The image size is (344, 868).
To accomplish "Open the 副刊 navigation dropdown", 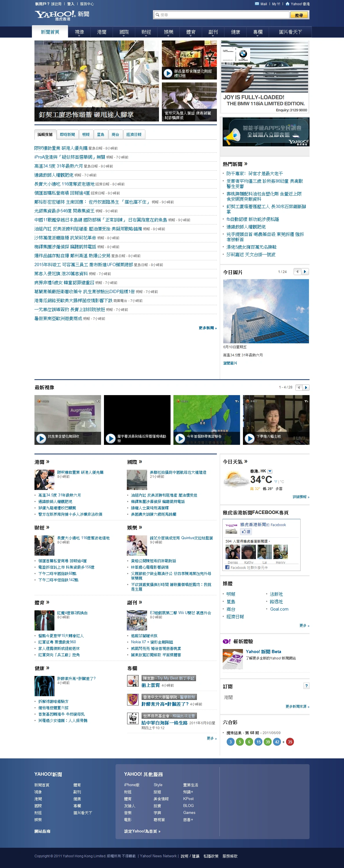I will [x=213, y=32].
